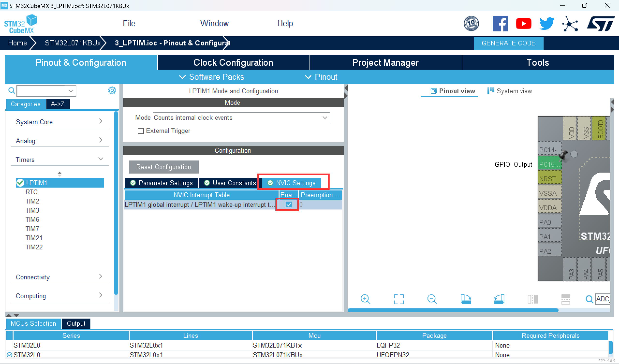
Task: Uncheck the LPTIM1 global interrupt Enabled checkbox
Action: (x=288, y=204)
